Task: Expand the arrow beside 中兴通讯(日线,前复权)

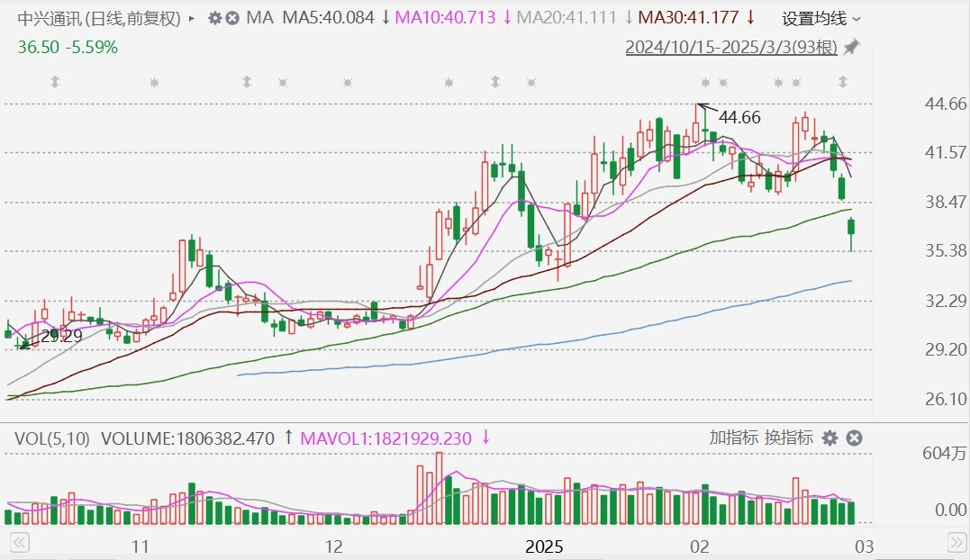Action: pos(191,19)
